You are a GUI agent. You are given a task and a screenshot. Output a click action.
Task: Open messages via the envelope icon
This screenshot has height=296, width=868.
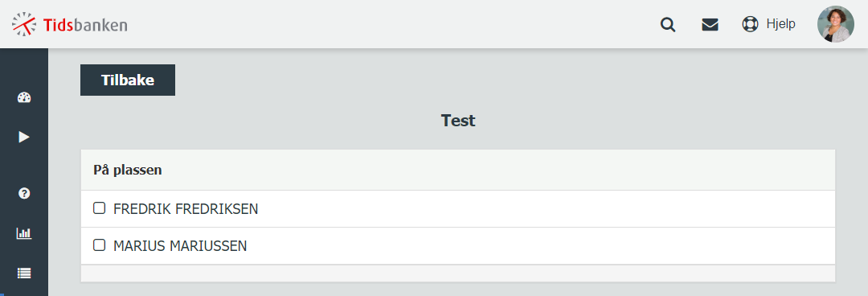[710, 25]
